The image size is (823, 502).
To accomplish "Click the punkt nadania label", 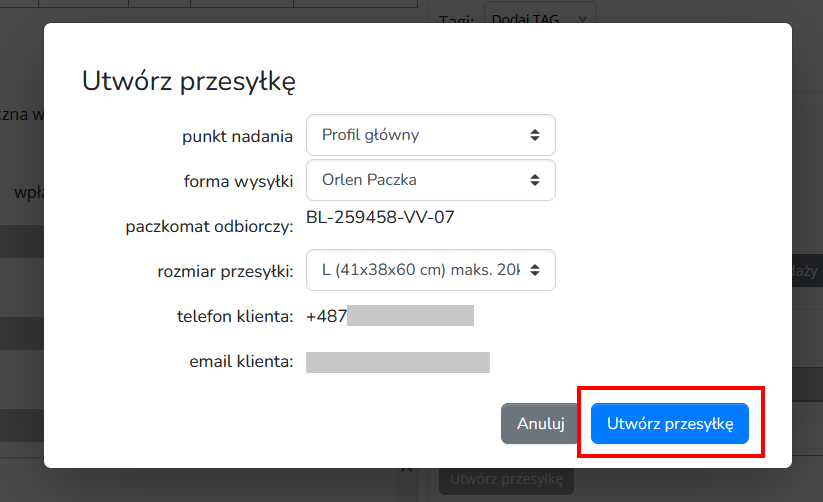I will (237, 136).
